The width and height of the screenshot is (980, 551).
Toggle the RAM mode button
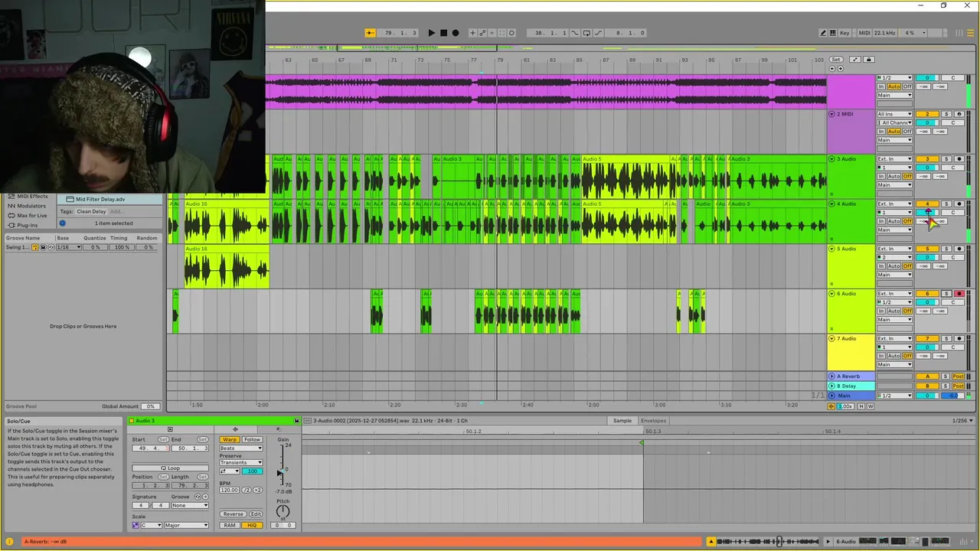click(230, 525)
